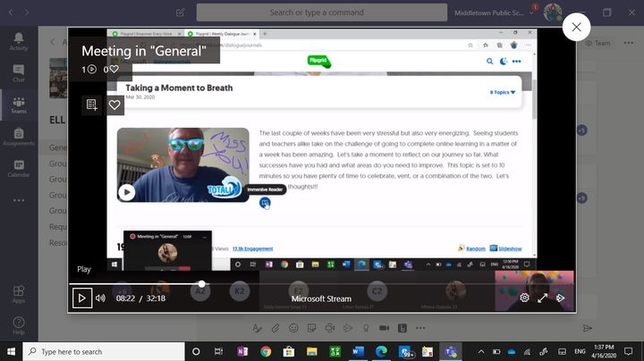Open Assignments in Teams sidebar
The width and height of the screenshot is (644, 361).
[x=19, y=137]
